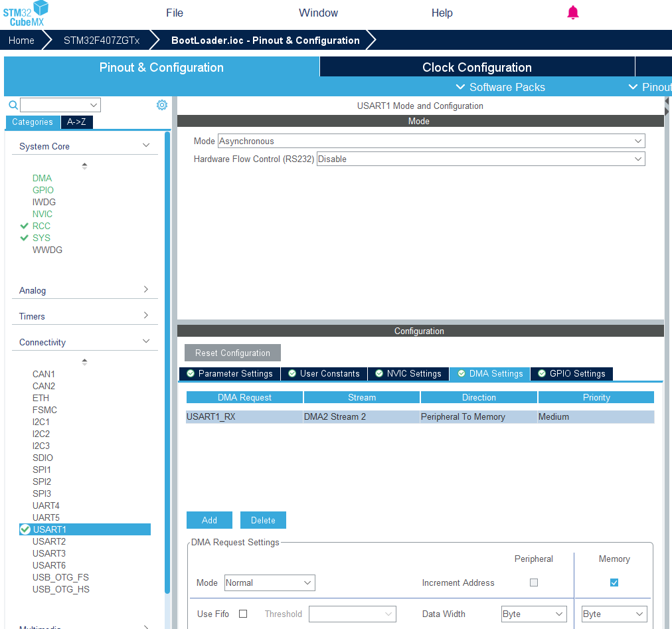Switch to the A->Z tab
This screenshot has height=629, width=672.
click(77, 122)
